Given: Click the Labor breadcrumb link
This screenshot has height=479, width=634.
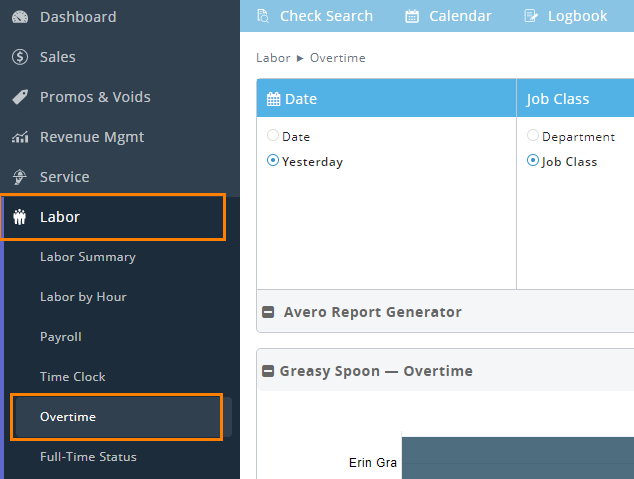Looking at the screenshot, I should (273, 58).
